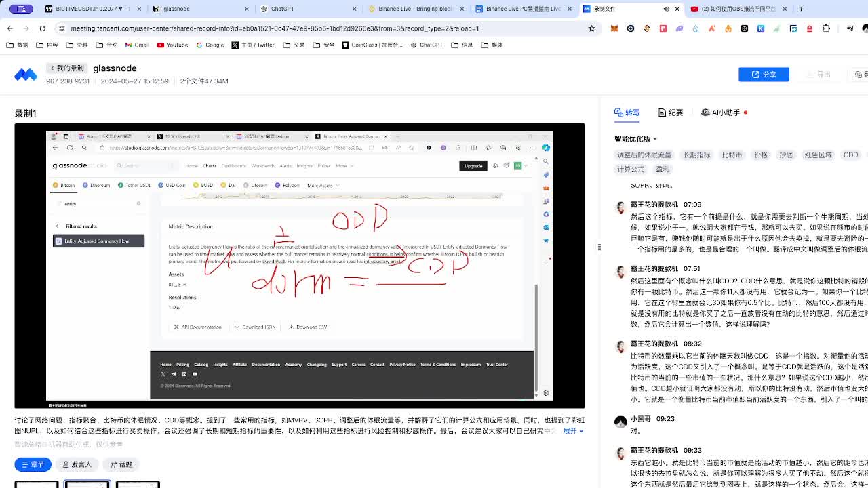Click 小黑哥 speaker avatar
868x488 pixels.
coord(620,422)
